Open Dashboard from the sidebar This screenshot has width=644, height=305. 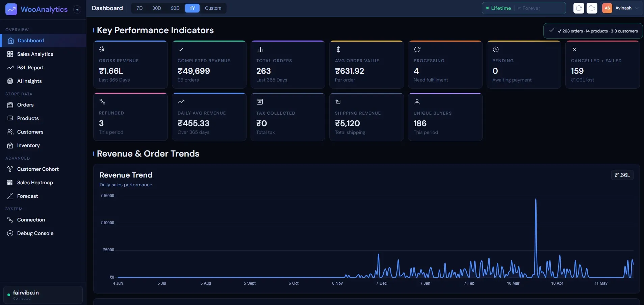43,41
